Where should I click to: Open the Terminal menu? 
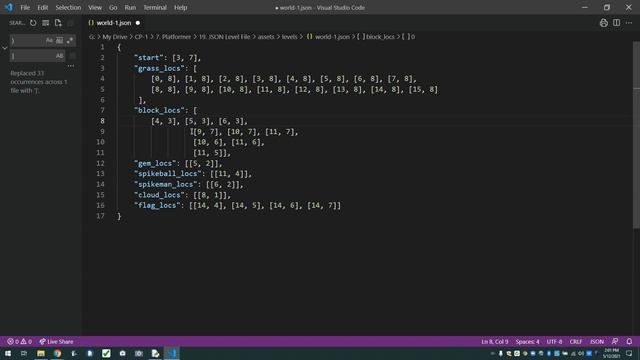(x=155, y=7)
